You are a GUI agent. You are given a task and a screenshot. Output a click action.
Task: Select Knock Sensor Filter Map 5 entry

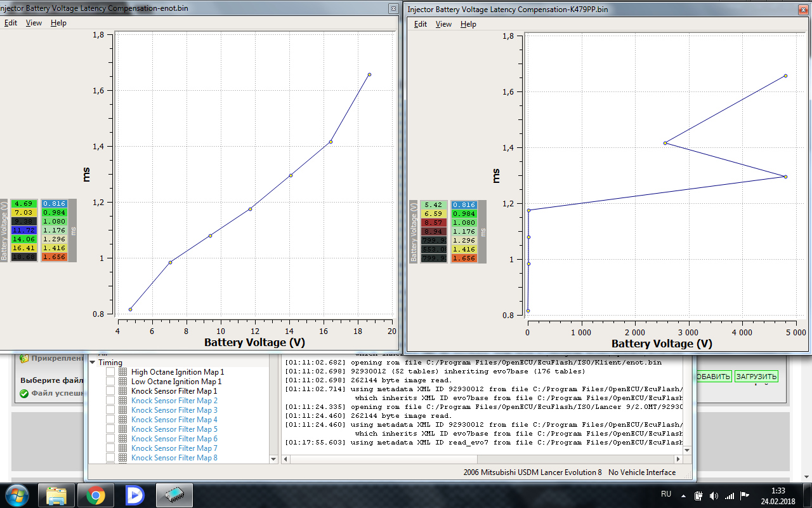pyautogui.click(x=174, y=429)
